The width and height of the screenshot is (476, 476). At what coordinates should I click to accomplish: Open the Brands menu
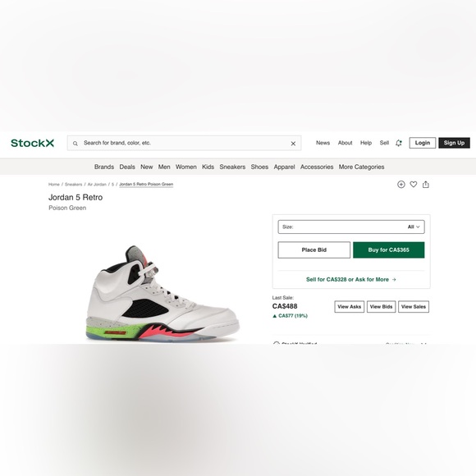click(x=104, y=167)
